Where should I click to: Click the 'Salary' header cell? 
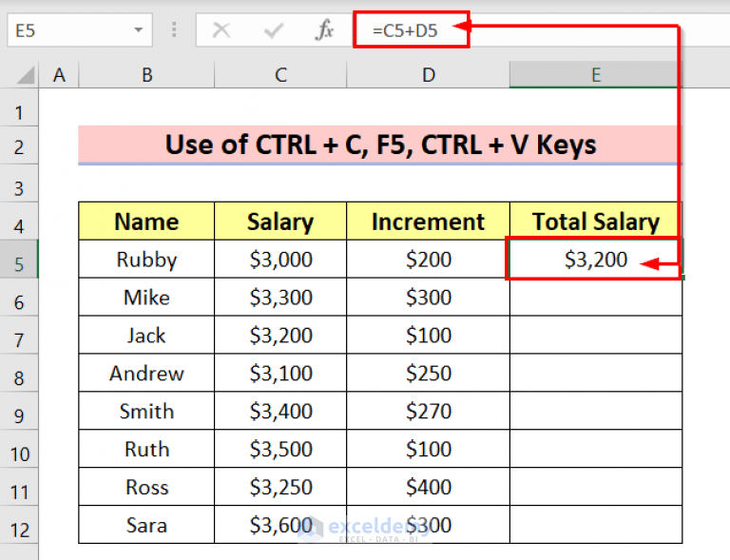pos(280,222)
